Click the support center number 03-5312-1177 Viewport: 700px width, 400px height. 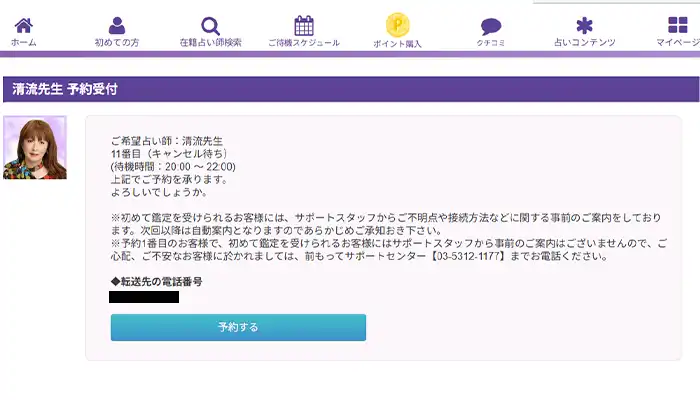[x=467, y=254]
